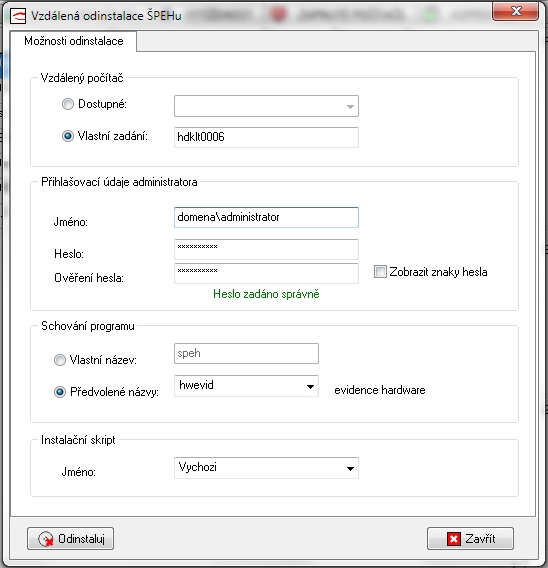Click the ŠPEH app icon in title bar
This screenshot has width=548, height=568.
tap(18, 16)
